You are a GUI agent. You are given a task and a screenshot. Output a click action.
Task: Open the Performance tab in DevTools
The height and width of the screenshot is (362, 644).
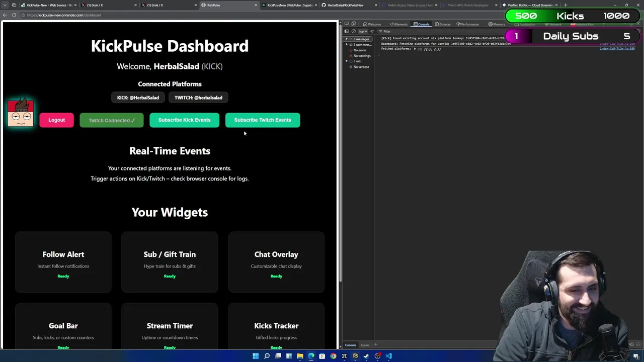(467, 24)
